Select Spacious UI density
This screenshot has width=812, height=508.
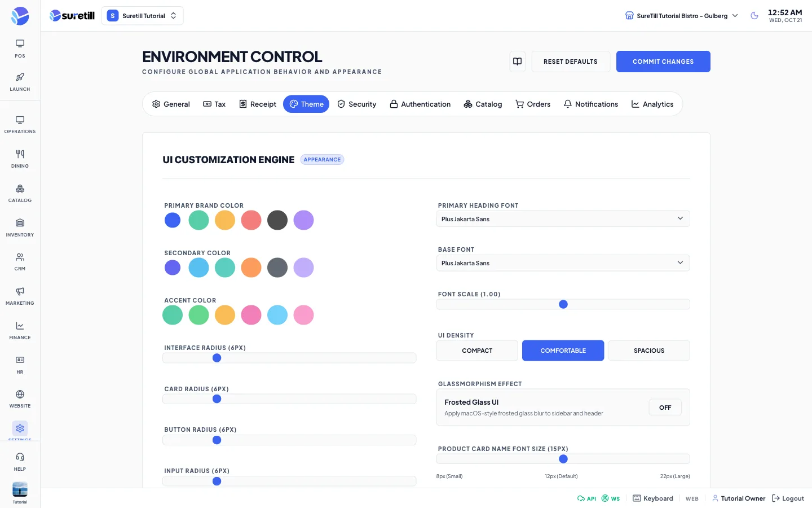[x=649, y=351]
